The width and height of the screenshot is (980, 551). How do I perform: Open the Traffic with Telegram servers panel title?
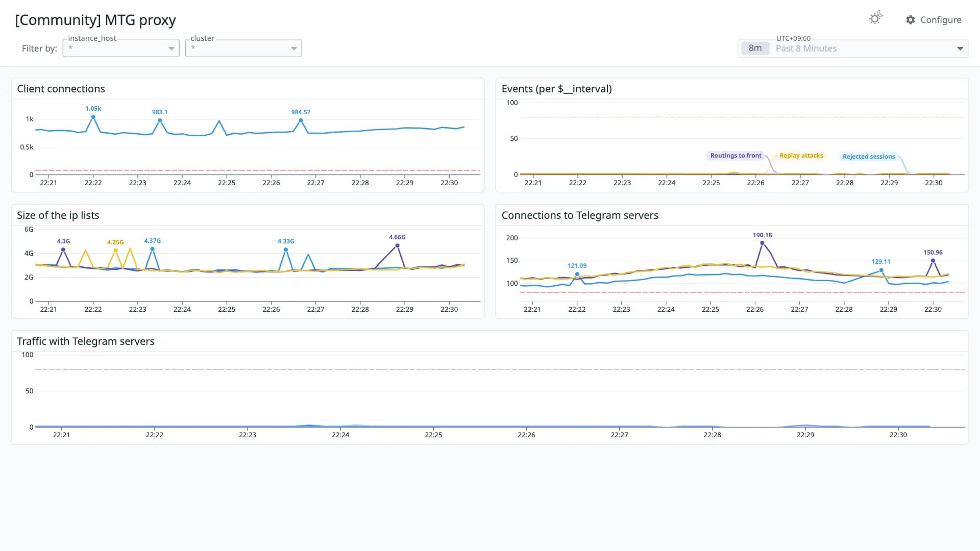[x=86, y=341]
